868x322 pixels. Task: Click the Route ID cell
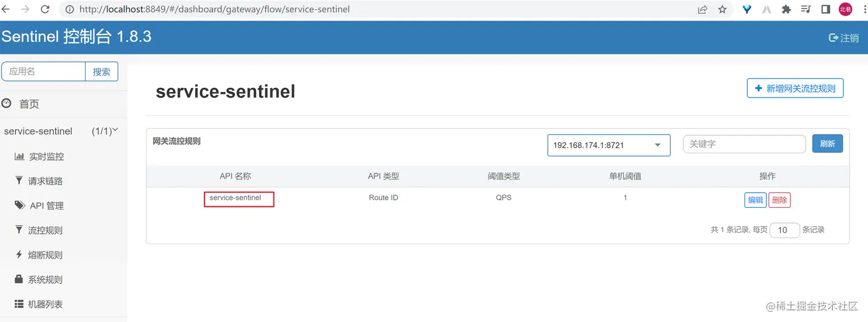click(383, 198)
